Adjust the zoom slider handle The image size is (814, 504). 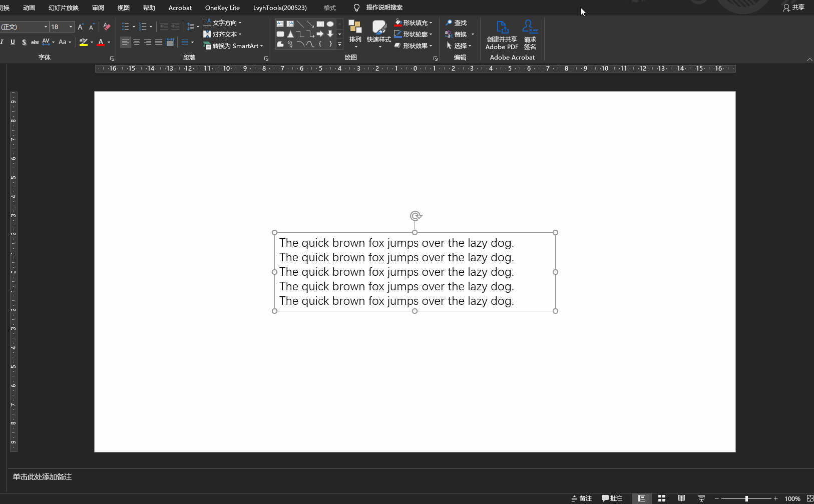[x=746, y=498]
